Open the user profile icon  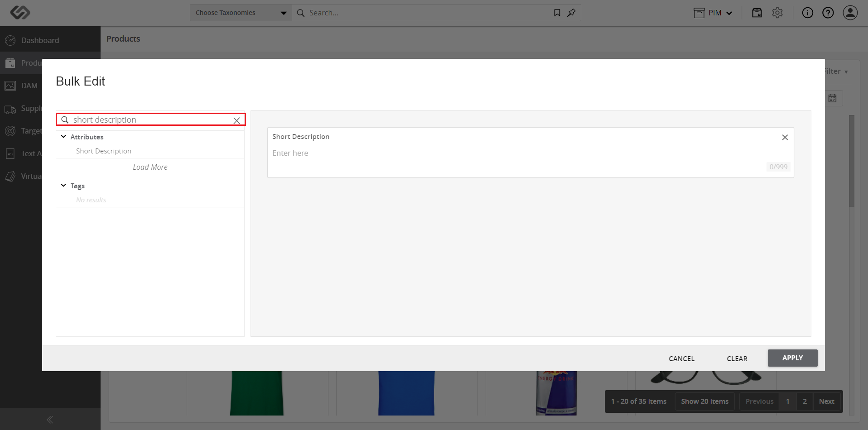coord(850,13)
